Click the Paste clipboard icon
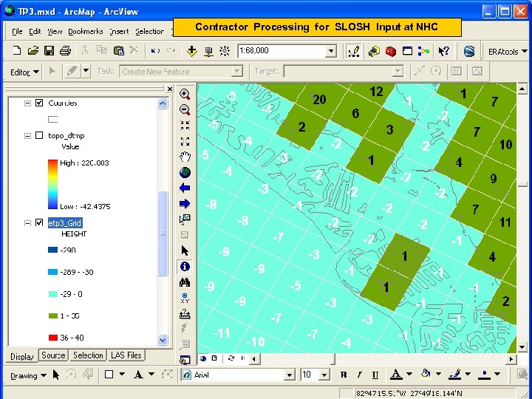Image resolution: width=532 pixels, height=399 pixels. tap(118, 50)
